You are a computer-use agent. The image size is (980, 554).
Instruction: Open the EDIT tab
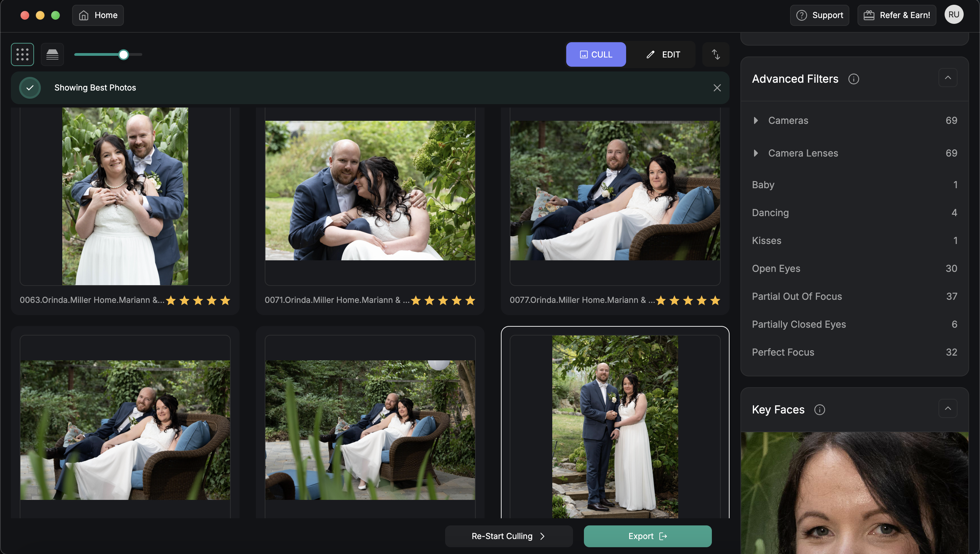[663, 54]
